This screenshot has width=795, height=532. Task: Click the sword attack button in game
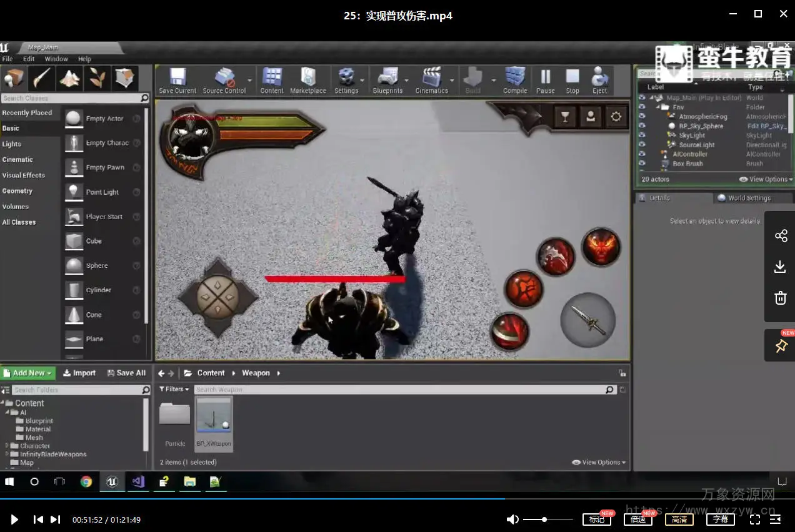click(x=588, y=320)
